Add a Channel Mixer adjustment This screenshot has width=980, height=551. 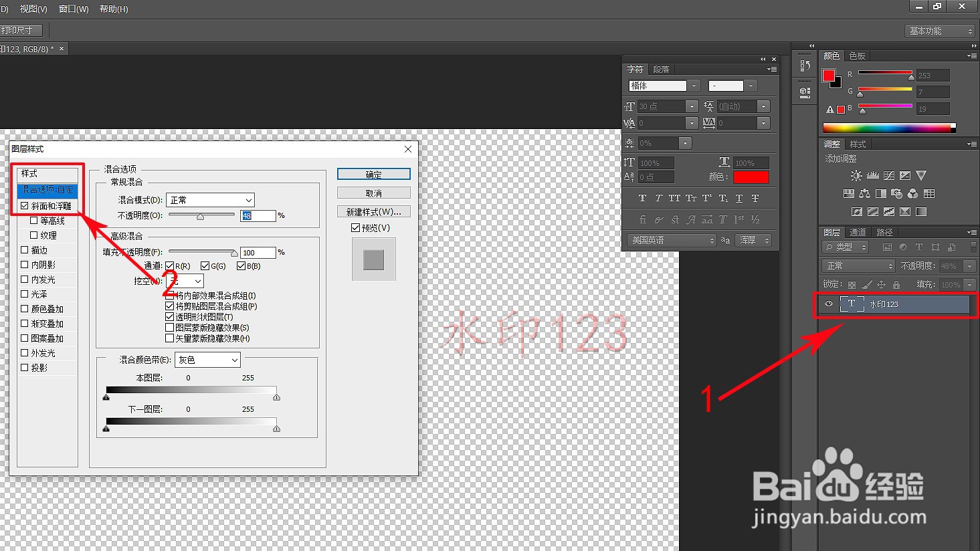(913, 194)
